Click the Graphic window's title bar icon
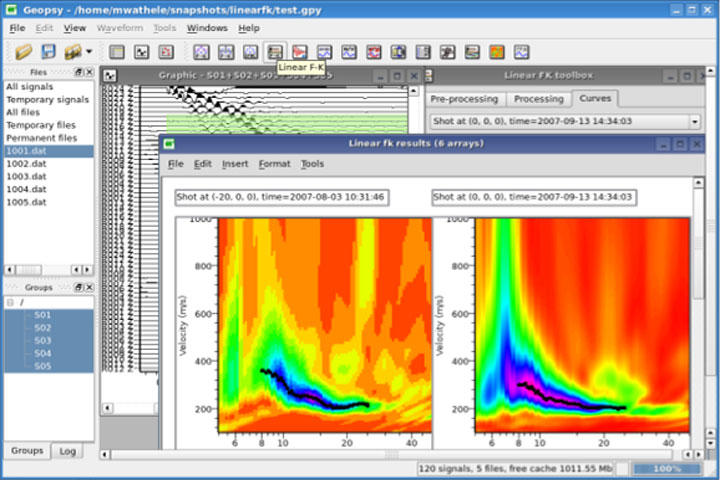The width and height of the screenshot is (720, 480). (110, 76)
